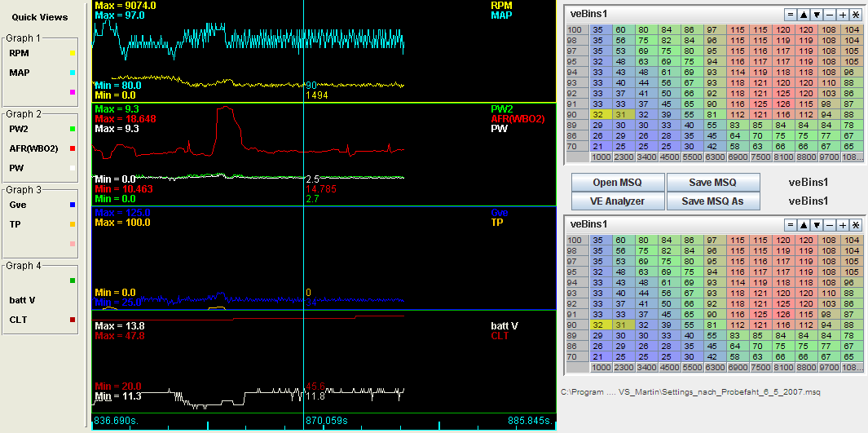
Task: Click the '=' set-value icon in upper veBins1 table
Action: coord(791,15)
